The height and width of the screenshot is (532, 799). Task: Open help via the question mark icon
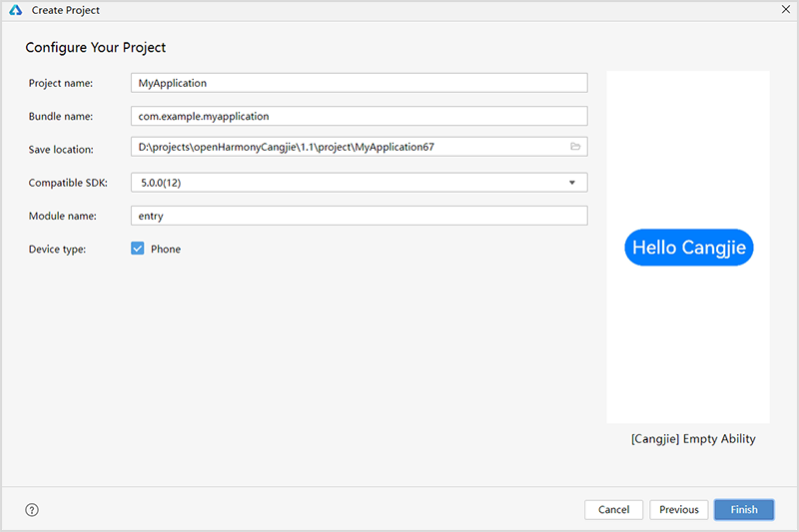(32, 509)
